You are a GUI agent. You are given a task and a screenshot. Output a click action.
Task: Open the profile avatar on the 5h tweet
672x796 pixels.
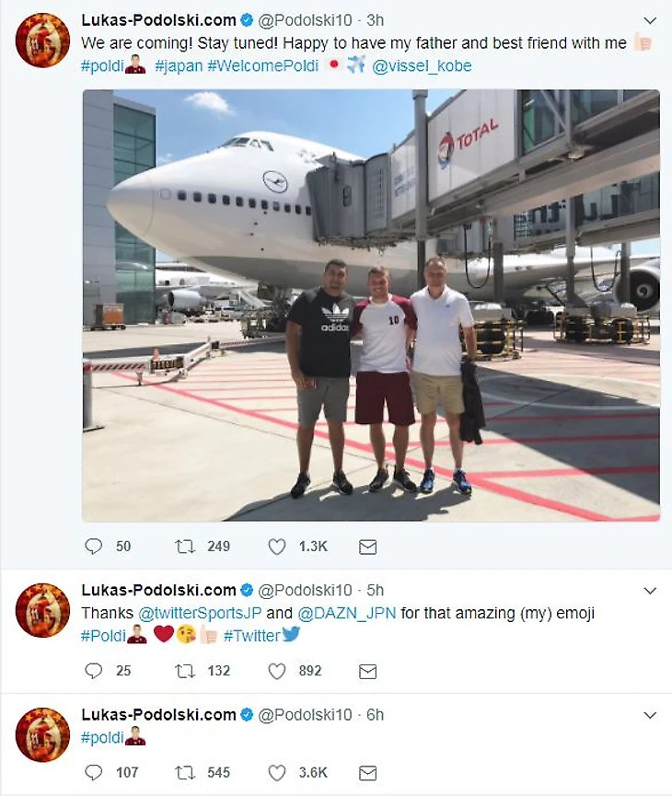[42, 610]
